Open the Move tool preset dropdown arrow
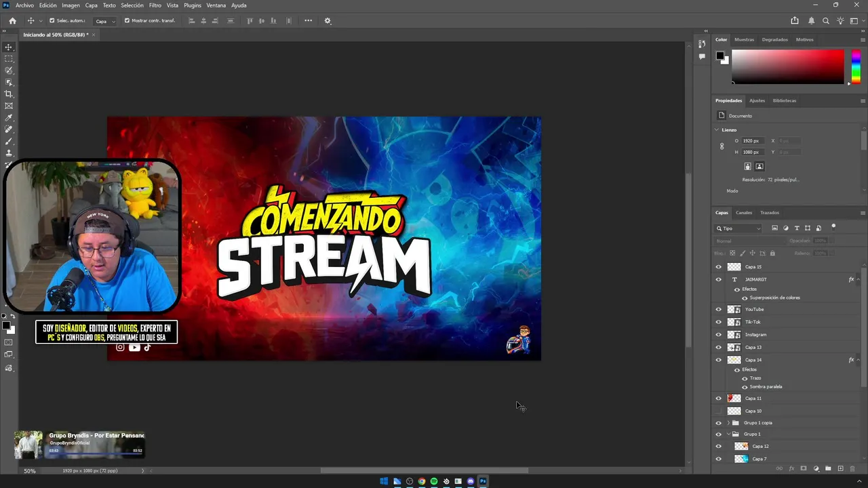The image size is (868, 488). 41,21
